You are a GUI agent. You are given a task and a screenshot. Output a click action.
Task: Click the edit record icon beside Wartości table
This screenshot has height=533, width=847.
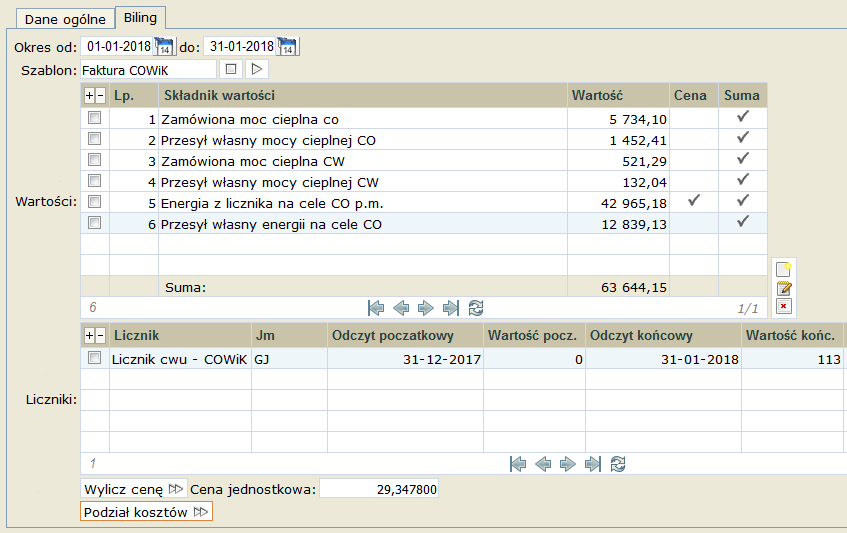pyautogui.click(x=784, y=288)
